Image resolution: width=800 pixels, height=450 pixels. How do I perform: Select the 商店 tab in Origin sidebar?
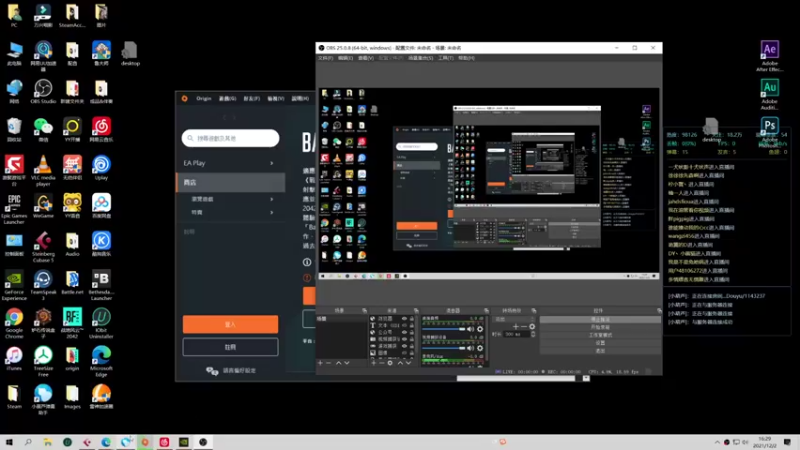(x=231, y=183)
